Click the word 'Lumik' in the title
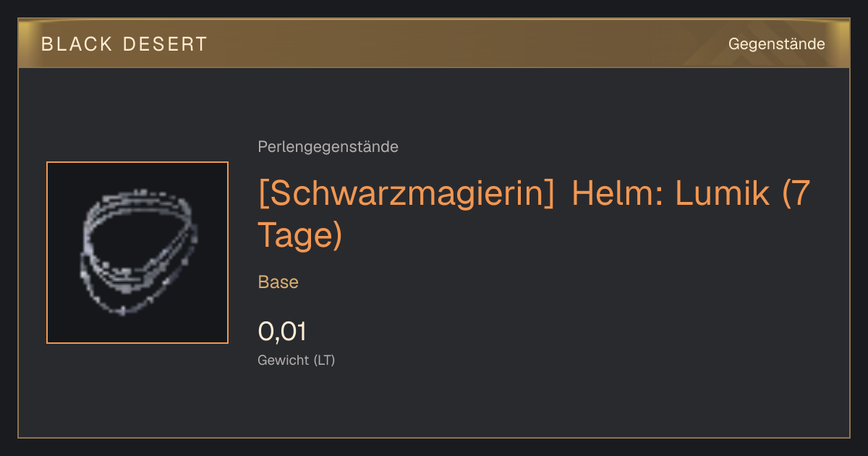The height and width of the screenshot is (456, 868). tap(723, 195)
